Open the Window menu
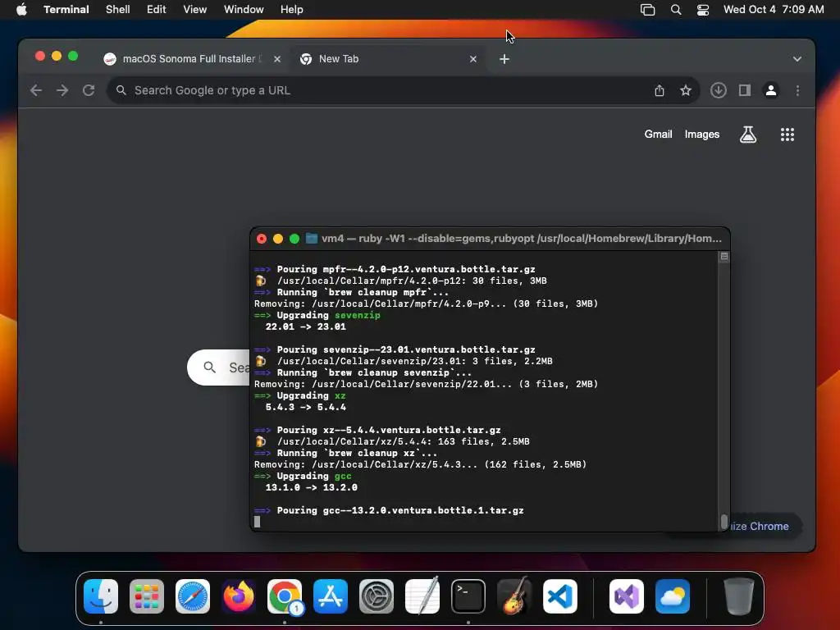Image resolution: width=840 pixels, height=630 pixels. pos(243,9)
